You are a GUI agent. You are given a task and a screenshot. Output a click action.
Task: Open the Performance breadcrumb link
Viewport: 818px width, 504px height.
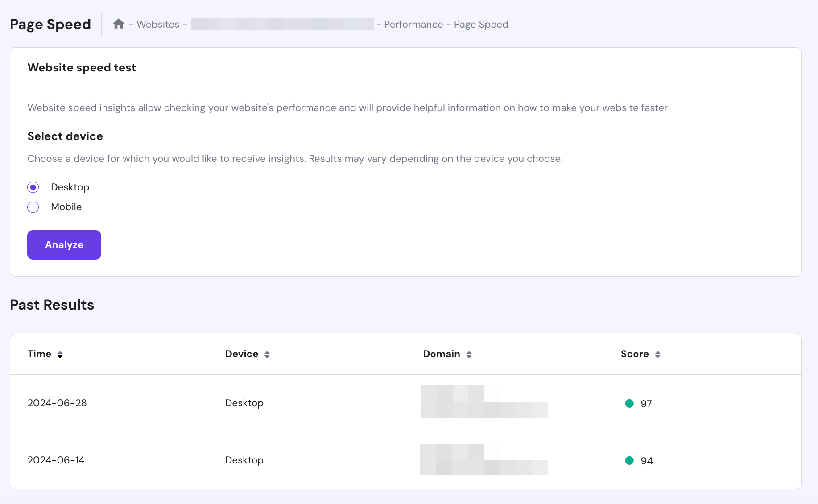pos(413,25)
